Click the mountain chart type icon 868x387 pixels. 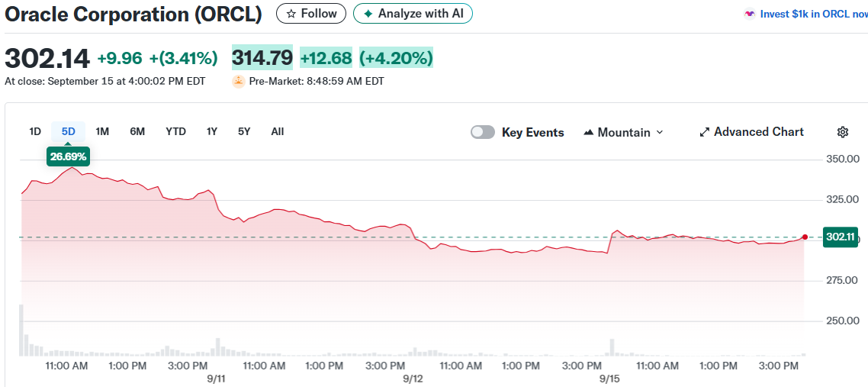point(588,133)
